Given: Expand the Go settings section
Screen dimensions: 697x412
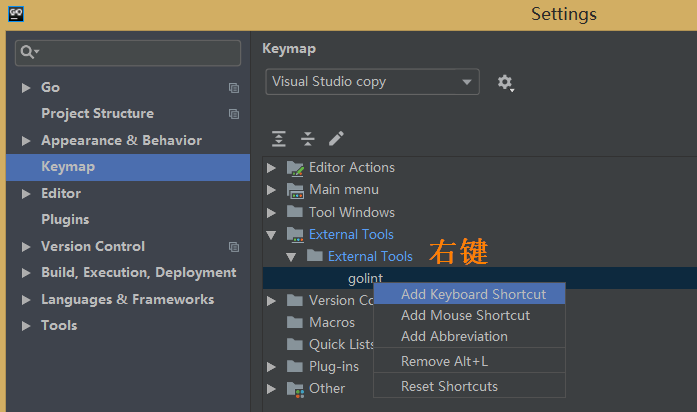Looking at the screenshot, I should [x=26, y=88].
